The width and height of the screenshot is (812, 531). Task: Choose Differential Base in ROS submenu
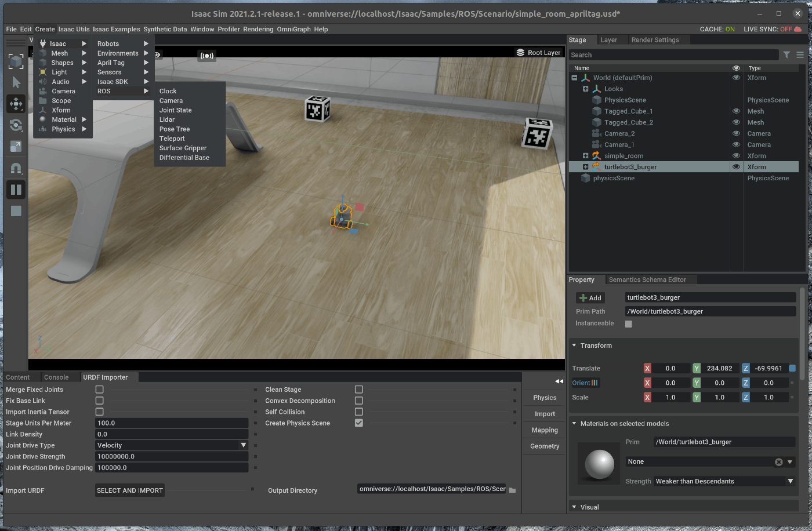tap(184, 158)
